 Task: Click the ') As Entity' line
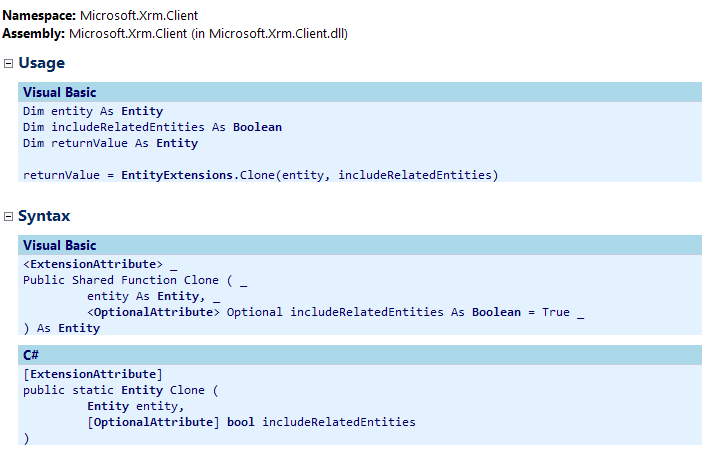coord(62,328)
